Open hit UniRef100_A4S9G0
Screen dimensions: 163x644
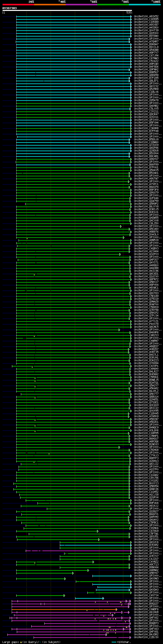click(146, 28)
